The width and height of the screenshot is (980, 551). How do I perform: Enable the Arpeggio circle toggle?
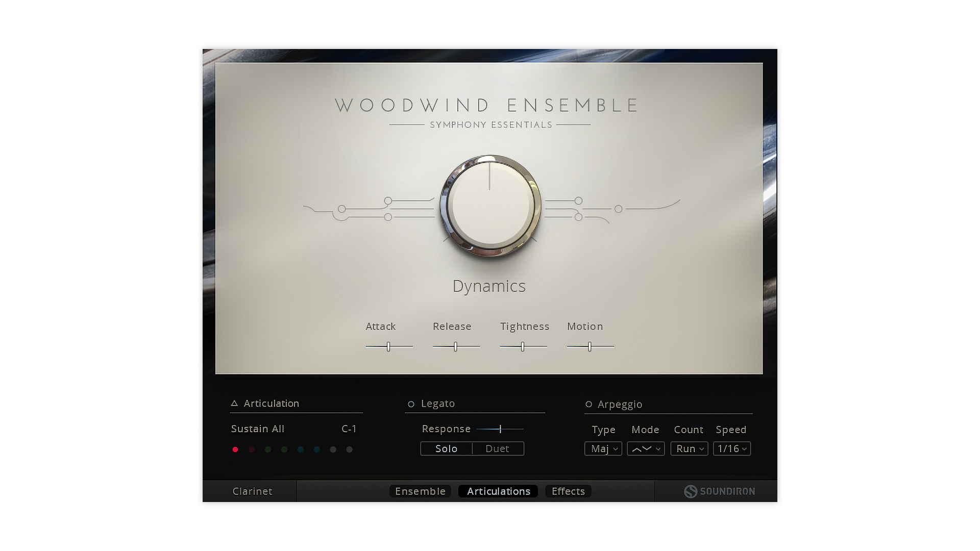[589, 404]
